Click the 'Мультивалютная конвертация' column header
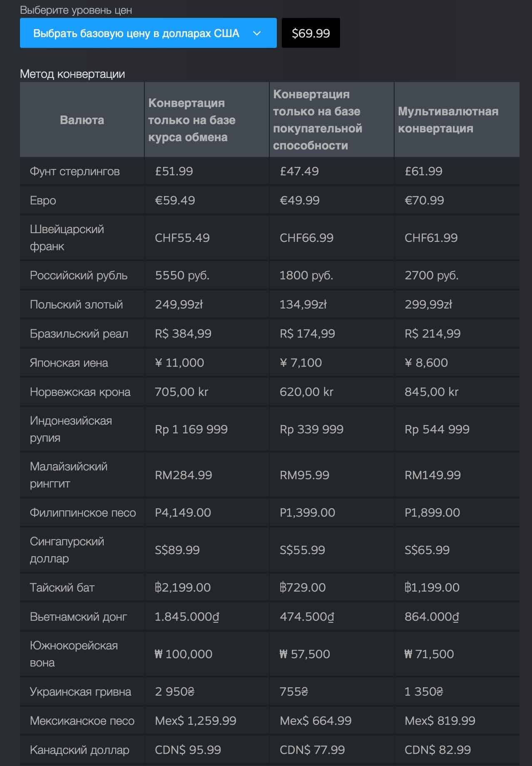The image size is (532, 766). click(x=448, y=120)
